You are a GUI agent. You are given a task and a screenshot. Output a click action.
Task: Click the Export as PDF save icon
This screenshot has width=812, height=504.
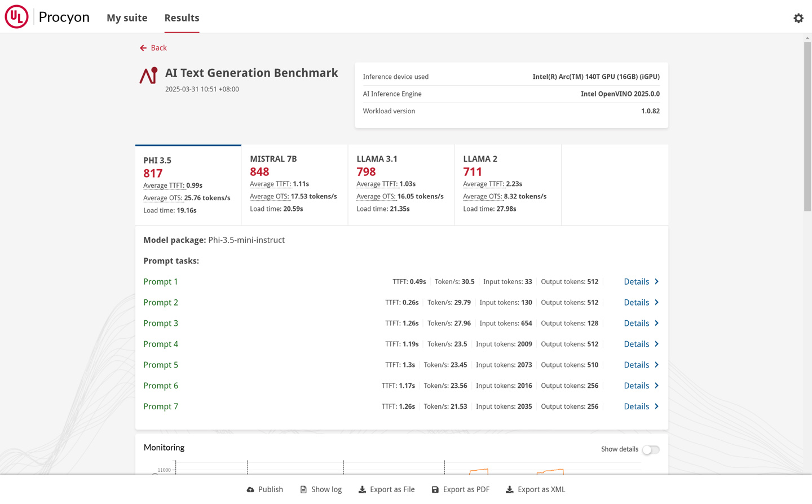point(435,490)
